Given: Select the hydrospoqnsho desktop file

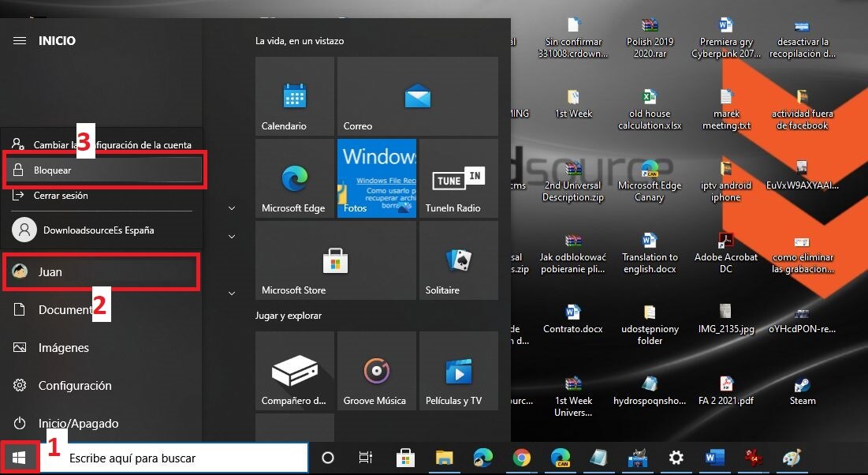Looking at the screenshot, I should coord(650,391).
